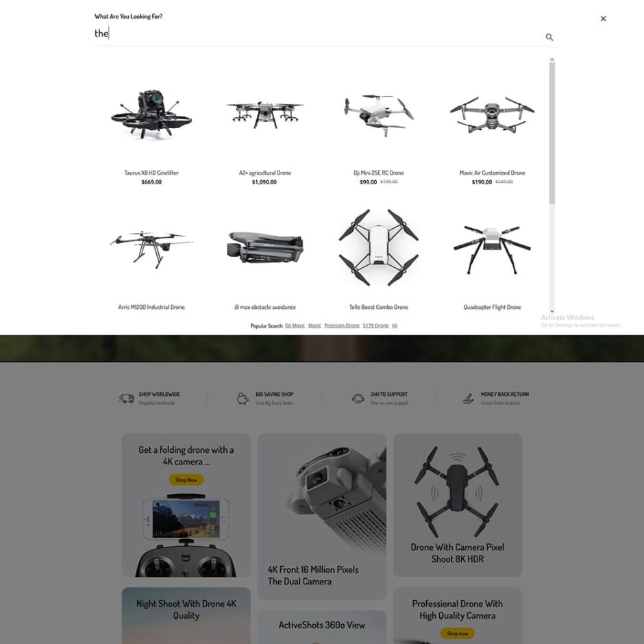Click the search magnifier icon
The image size is (644, 644).
pyautogui.click(x=549, y=38)
